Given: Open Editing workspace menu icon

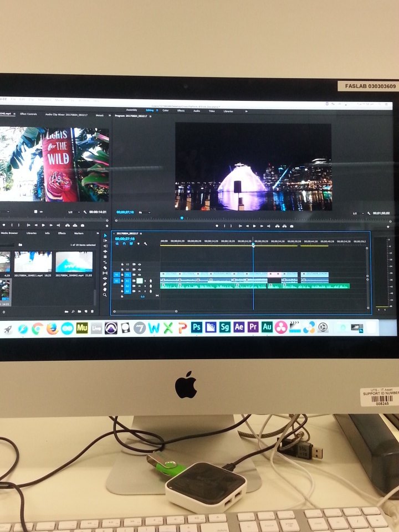Looking at the screenshot, I should pyautogui.click(x=157, y=110).
